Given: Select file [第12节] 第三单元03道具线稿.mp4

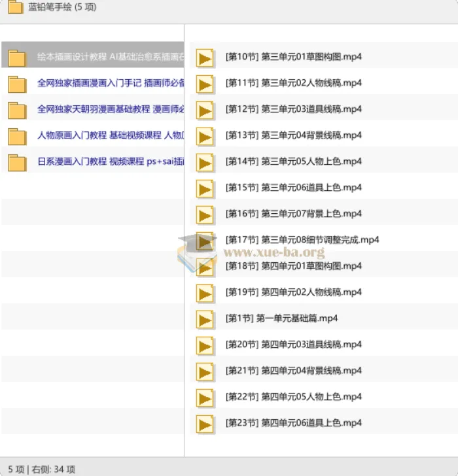Looking at the screenshot, I should [294, 109].
